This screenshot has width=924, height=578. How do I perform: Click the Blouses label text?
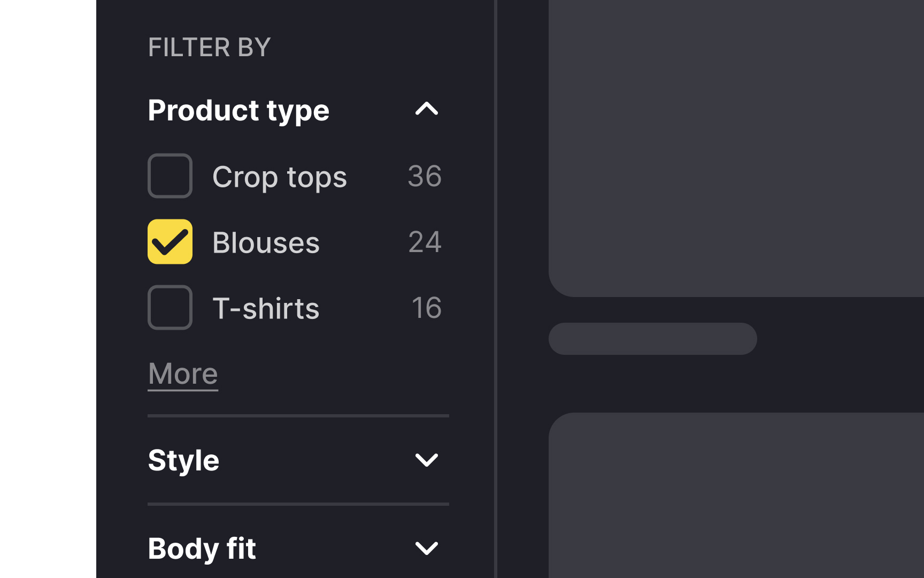tap(266, 242)
